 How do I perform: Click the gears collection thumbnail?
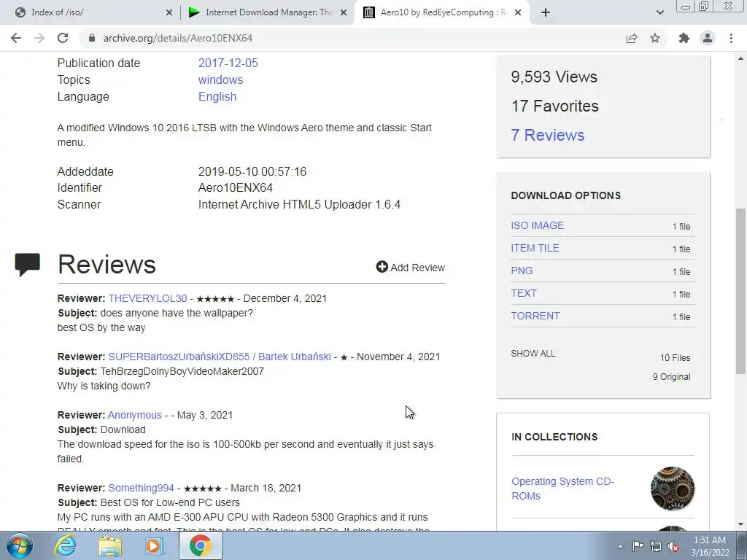tap(672, 489)
